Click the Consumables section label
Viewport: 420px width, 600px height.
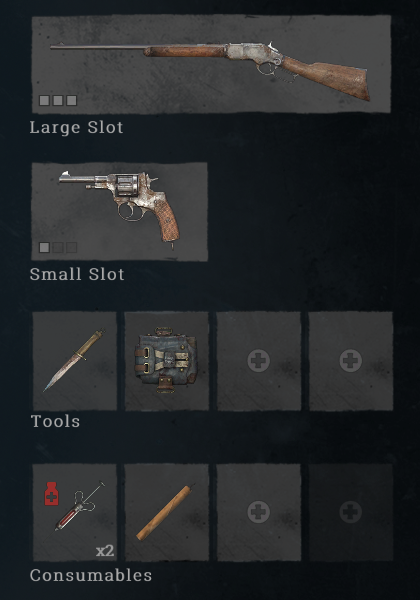[x=91, y=575]
